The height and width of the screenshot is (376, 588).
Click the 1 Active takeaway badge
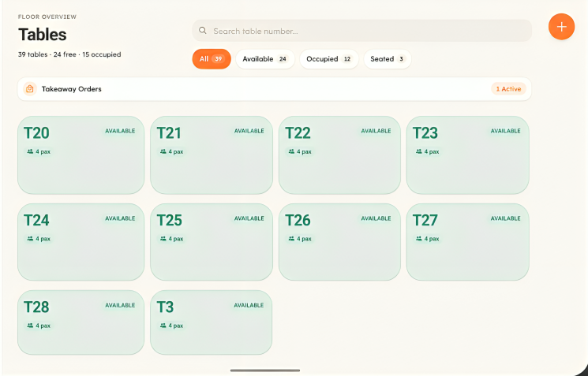coord(508,89)
